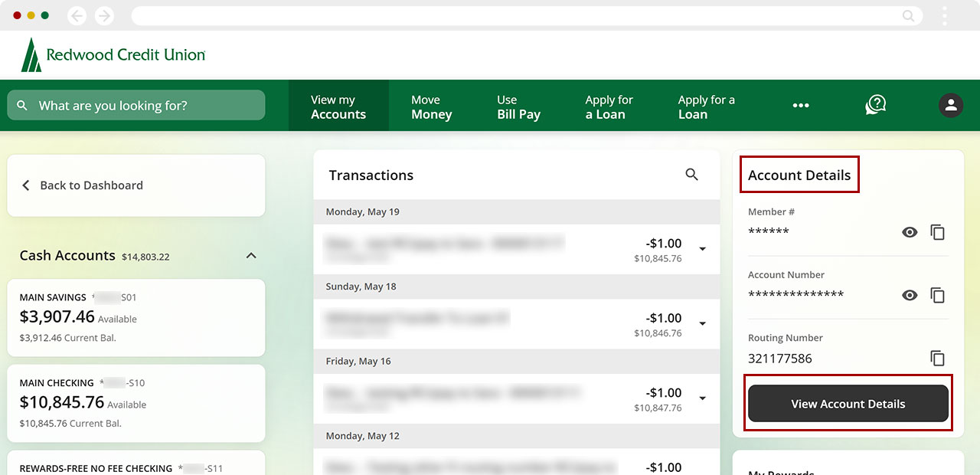This screenshot has height=475, width=980.
Task: Copy the Account Number
Action: (x=938, y=295)
